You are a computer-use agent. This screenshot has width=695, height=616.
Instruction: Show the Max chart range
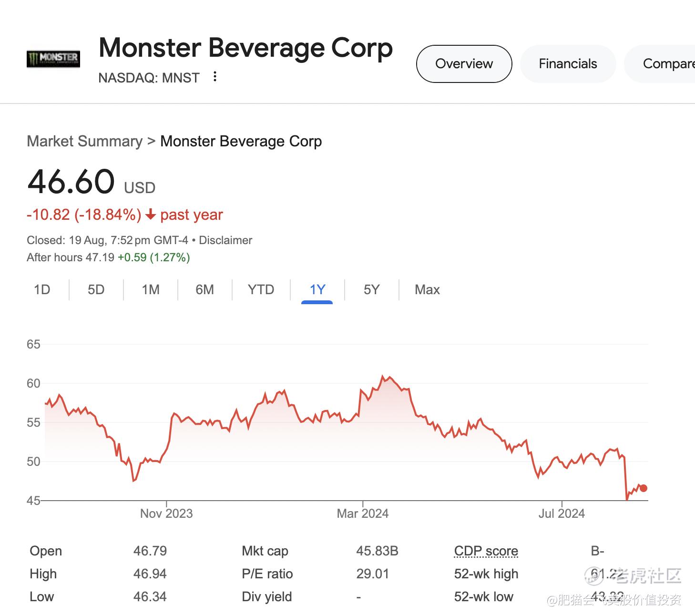[427, 290]
